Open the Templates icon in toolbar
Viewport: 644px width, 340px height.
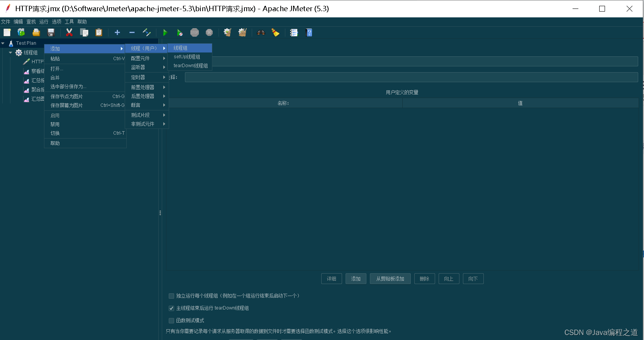point(21,32)
